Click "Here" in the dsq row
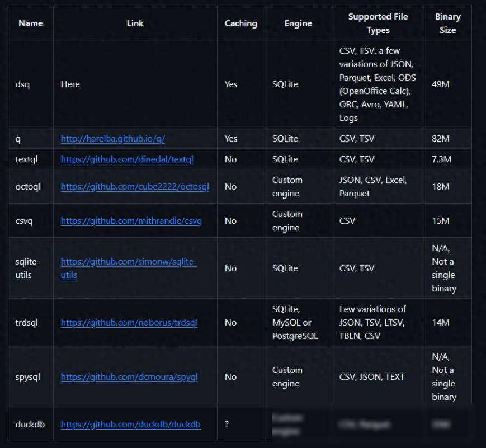The height and width of the screenshot is (448, 486). coord(70,84)
